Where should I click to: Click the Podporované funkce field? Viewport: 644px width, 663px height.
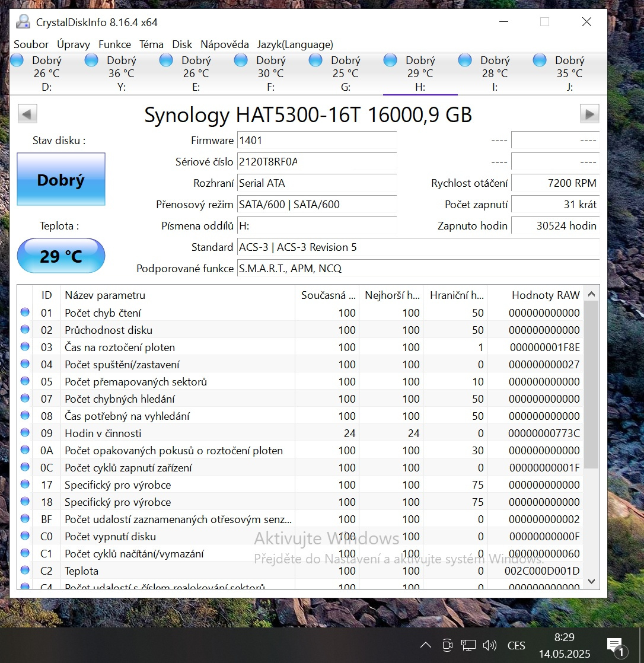pos(418,269)
